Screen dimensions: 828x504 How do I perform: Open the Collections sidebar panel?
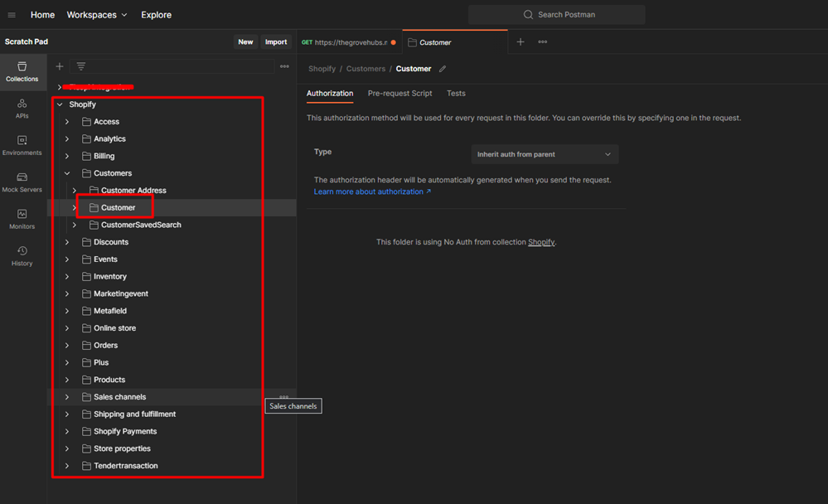tap(22, 72)
